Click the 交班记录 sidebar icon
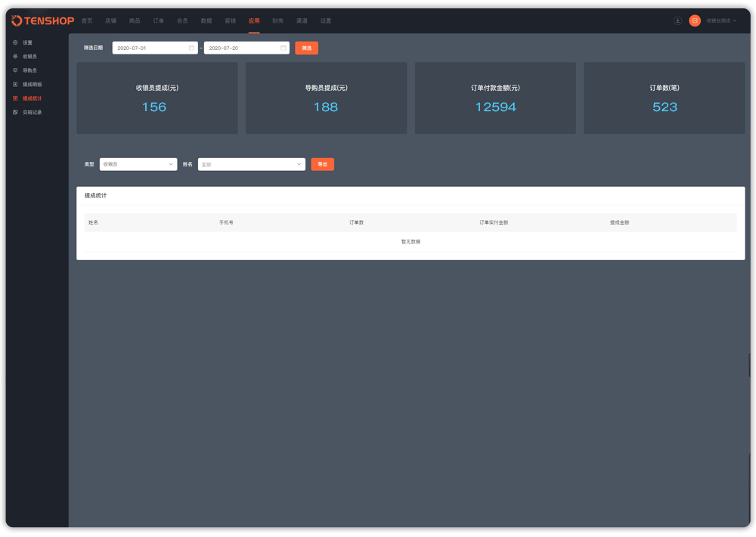756x537 pixels. click(15, 112)
